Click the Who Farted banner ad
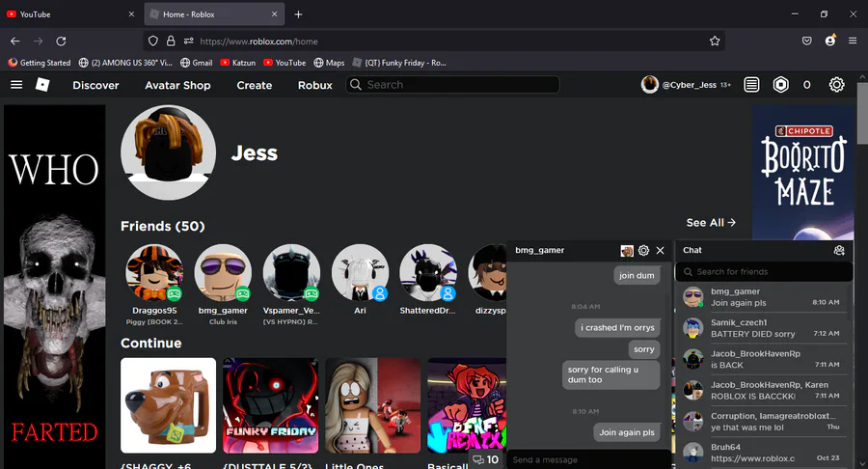 tap(54, 287)
